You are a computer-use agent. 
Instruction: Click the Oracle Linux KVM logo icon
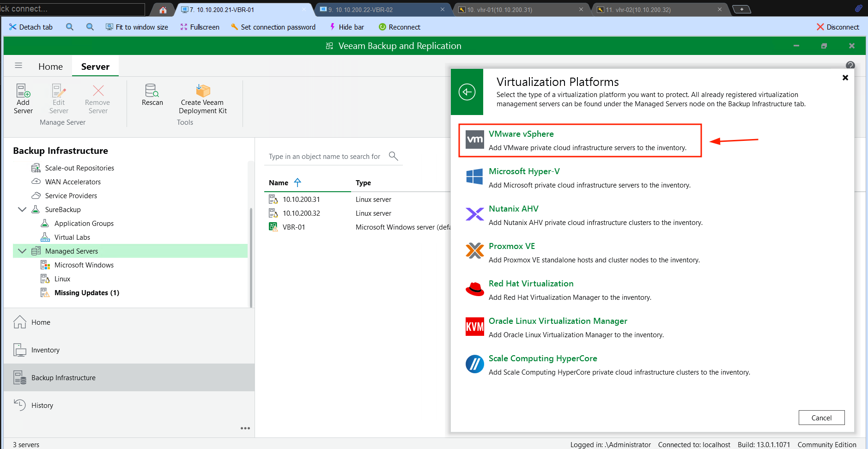coord(475,327)
